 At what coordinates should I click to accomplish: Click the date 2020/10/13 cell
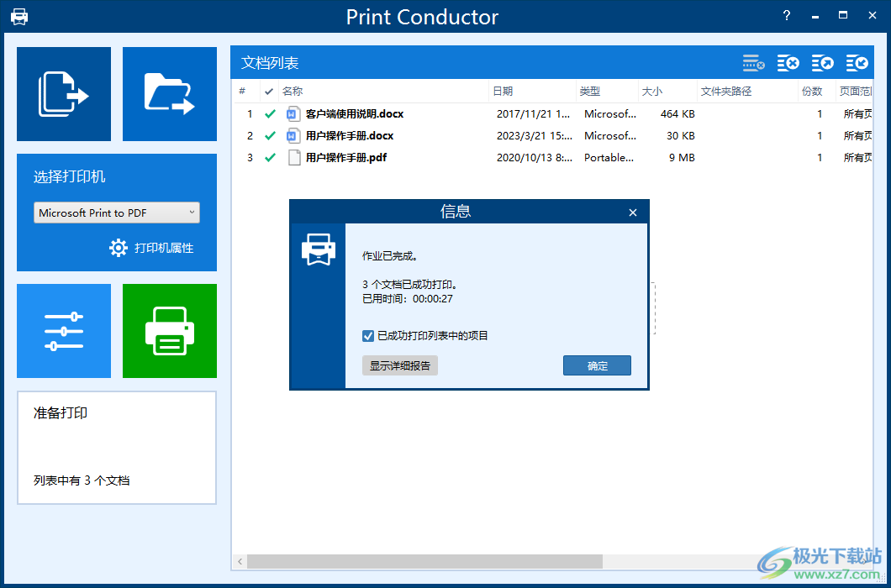point(535,157)
